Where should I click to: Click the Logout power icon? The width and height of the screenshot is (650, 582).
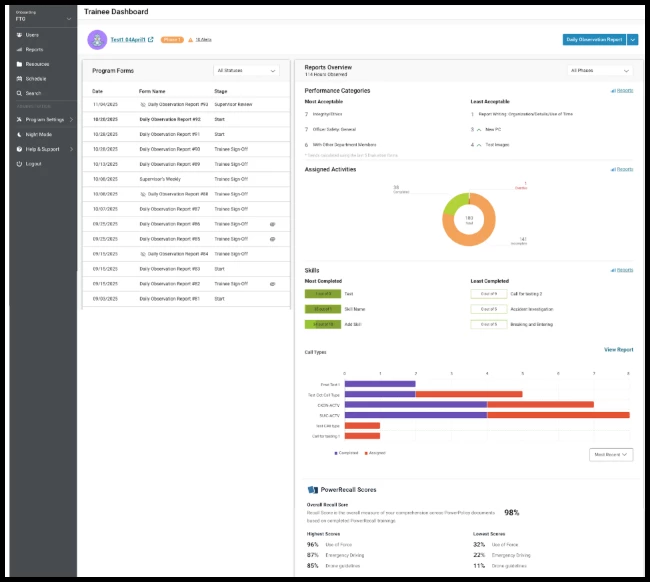pyautogui.click(x=19, y=164)
